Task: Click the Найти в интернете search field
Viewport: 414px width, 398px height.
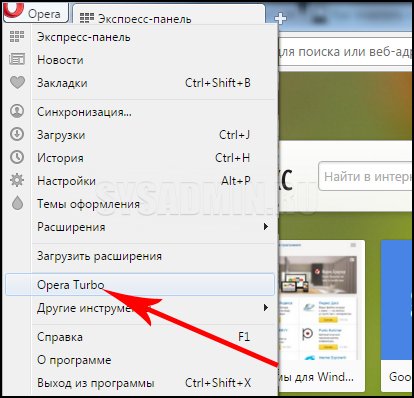Action: (x=365, y=176)
